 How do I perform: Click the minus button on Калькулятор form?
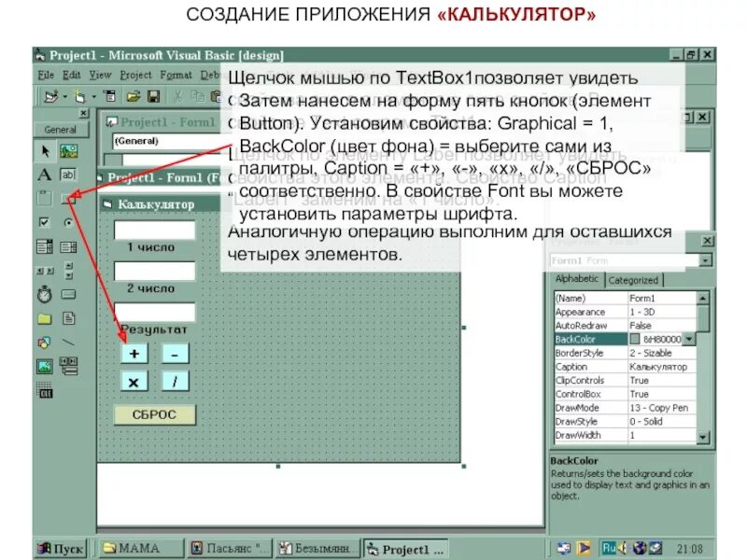175,354
